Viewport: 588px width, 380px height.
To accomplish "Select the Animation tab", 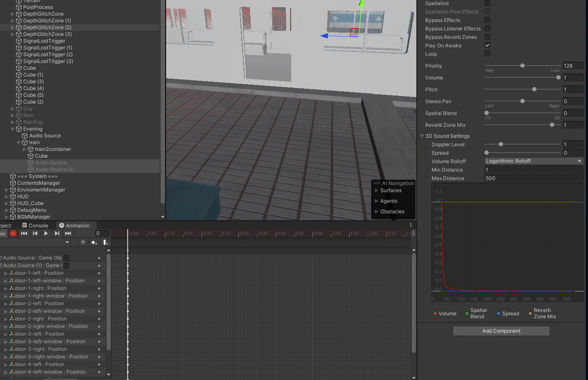I will click(74, 225).
